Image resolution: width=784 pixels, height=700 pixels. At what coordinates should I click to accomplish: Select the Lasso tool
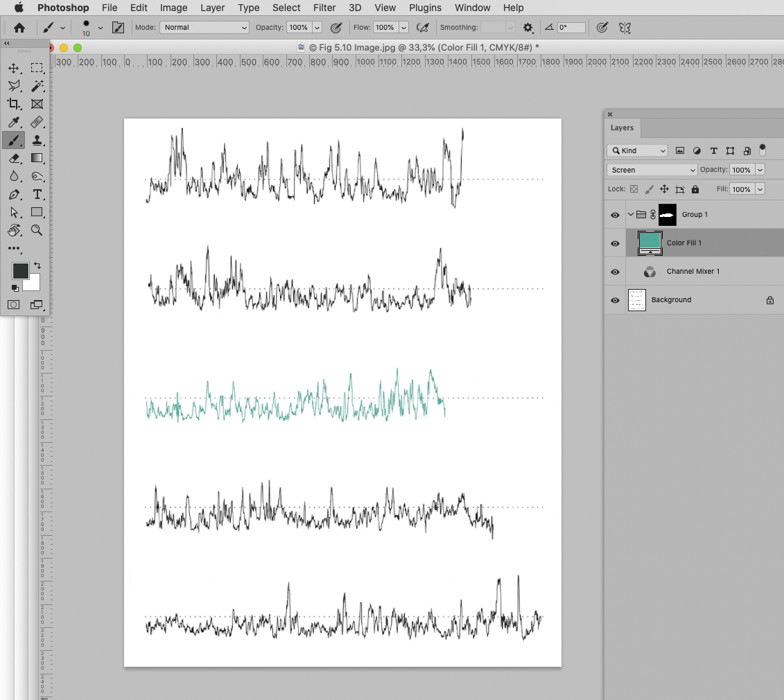[15, 86]
